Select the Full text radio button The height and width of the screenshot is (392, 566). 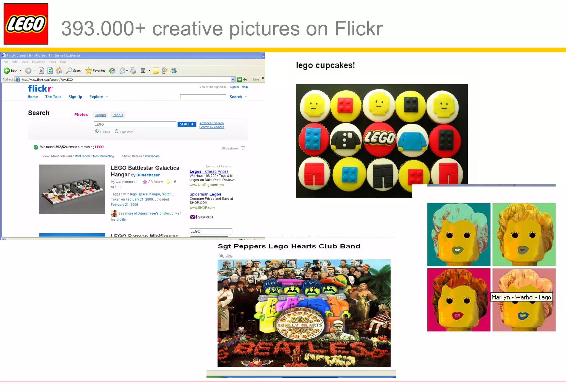click(97, 131)
